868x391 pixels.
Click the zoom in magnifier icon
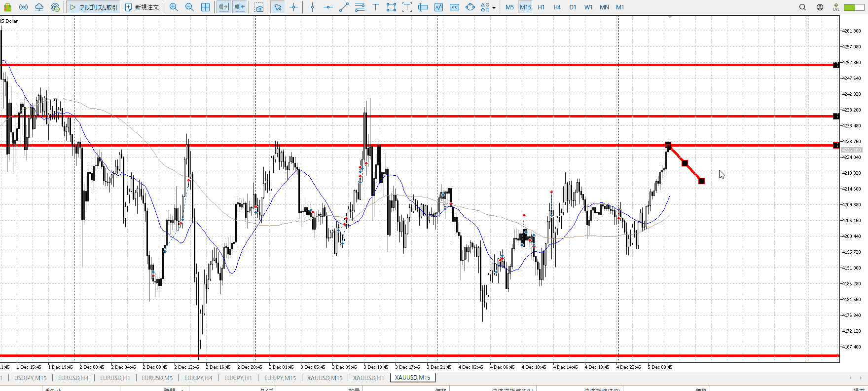click(174, 7)
